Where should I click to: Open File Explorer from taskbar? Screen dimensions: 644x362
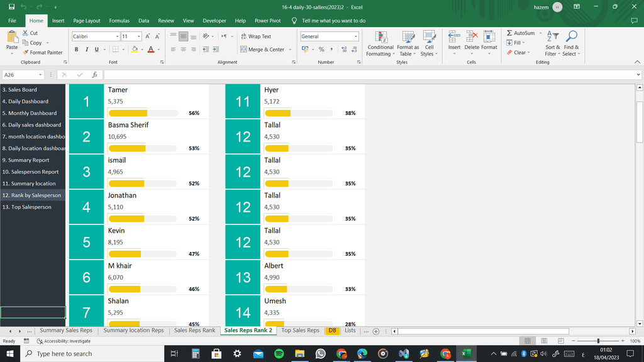300,353
